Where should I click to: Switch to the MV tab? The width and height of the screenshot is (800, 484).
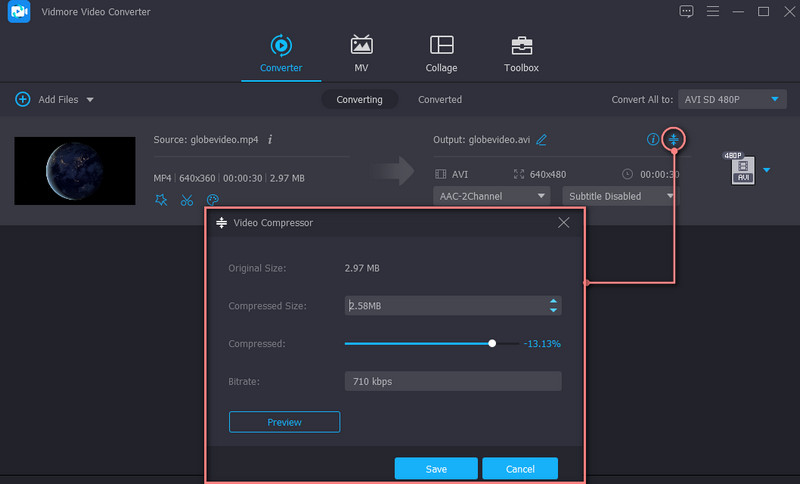pyautogui.click(x=361, y=54)
